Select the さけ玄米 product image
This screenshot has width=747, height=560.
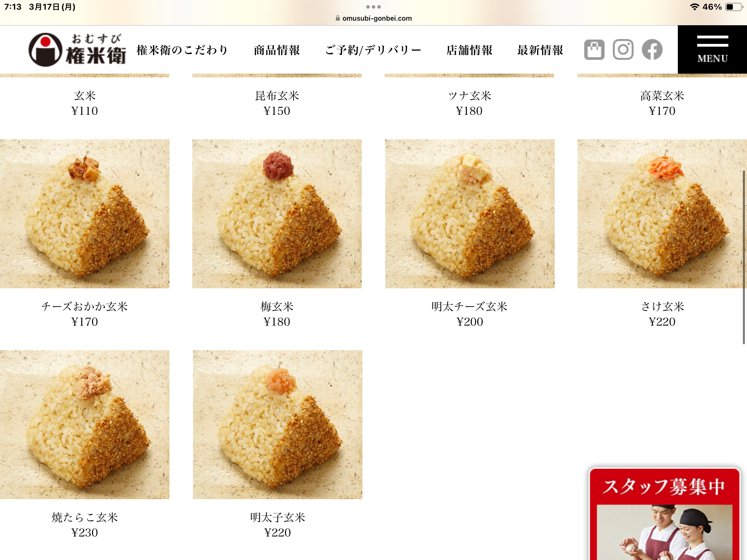click(662, 214)
